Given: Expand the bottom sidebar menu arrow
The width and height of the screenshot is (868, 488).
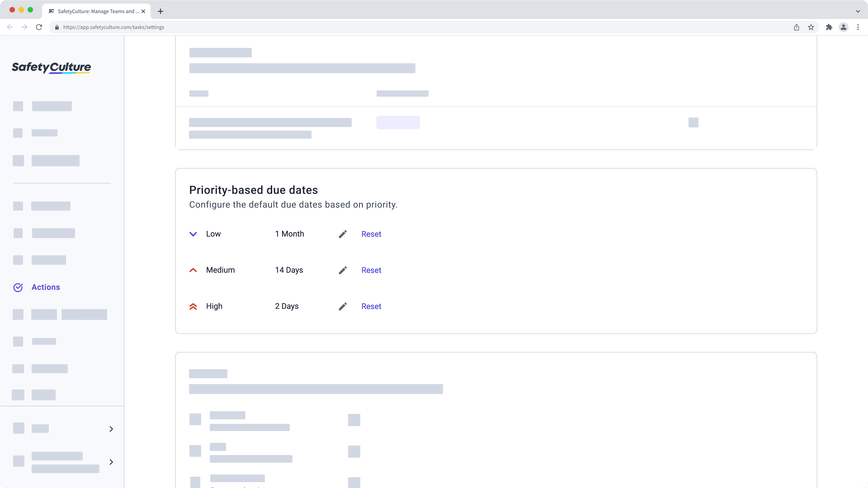Looking at the screenshot, I should [x=111, y=462].
